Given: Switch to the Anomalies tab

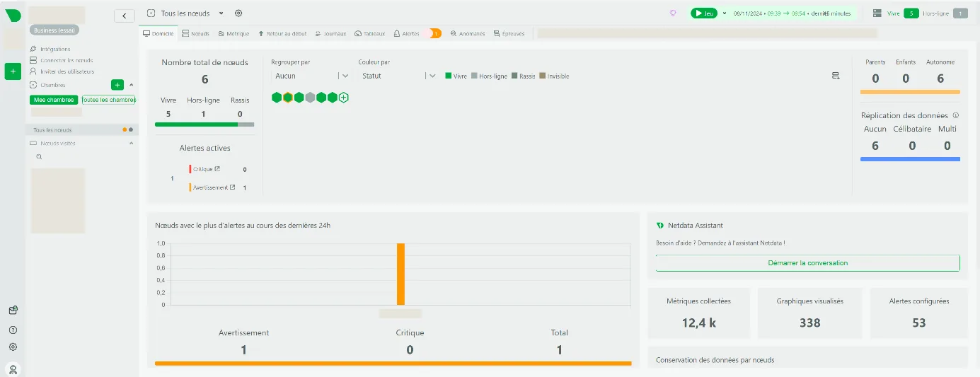Looking at the screenshot, I should click(x=468, y=33).
